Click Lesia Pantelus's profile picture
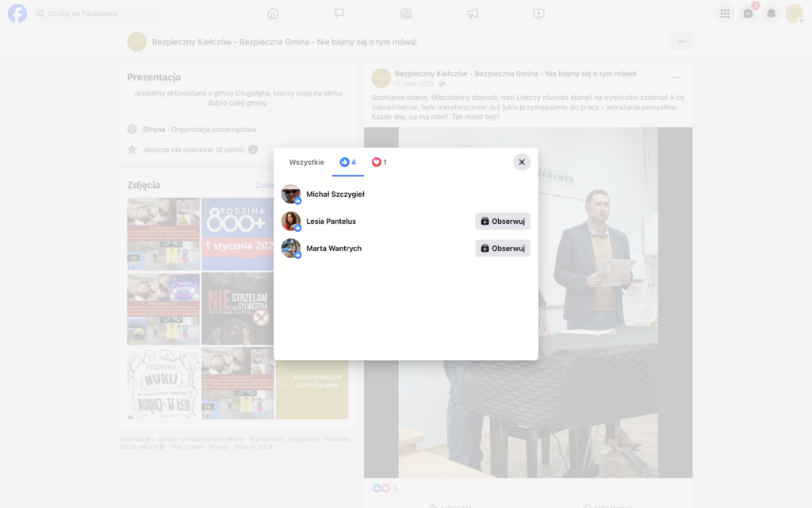 click(x=291, y=221)
